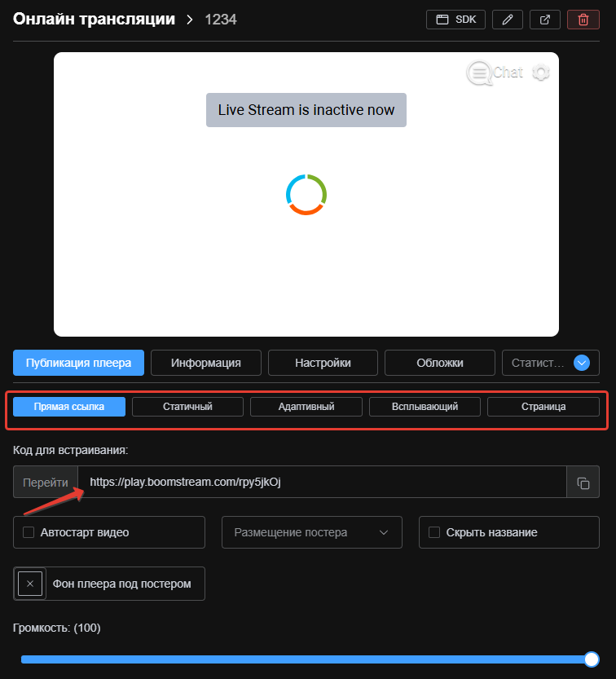Image resolution: width=616 pixels, height=679 pixels.
Task: Select the Адаптивный embed type
Action: 306,407
